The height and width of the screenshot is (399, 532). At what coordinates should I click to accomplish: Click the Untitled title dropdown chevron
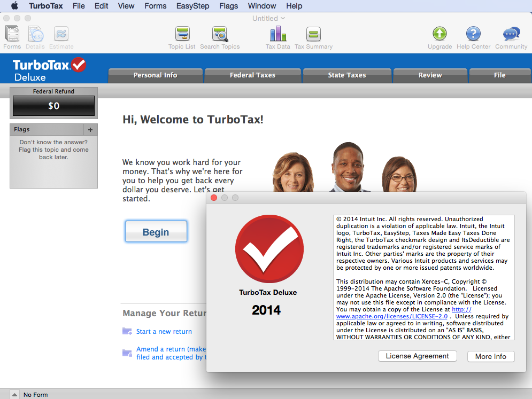pos(283,18)
